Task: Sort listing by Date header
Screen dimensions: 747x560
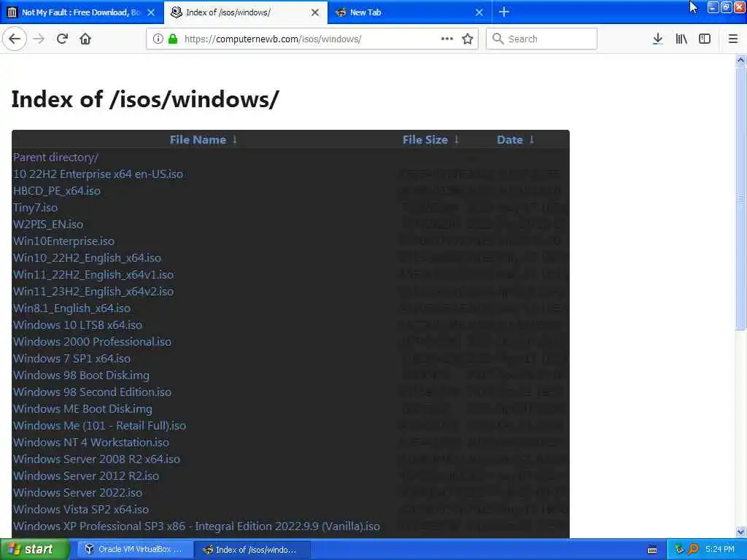Action: [510, 139]
